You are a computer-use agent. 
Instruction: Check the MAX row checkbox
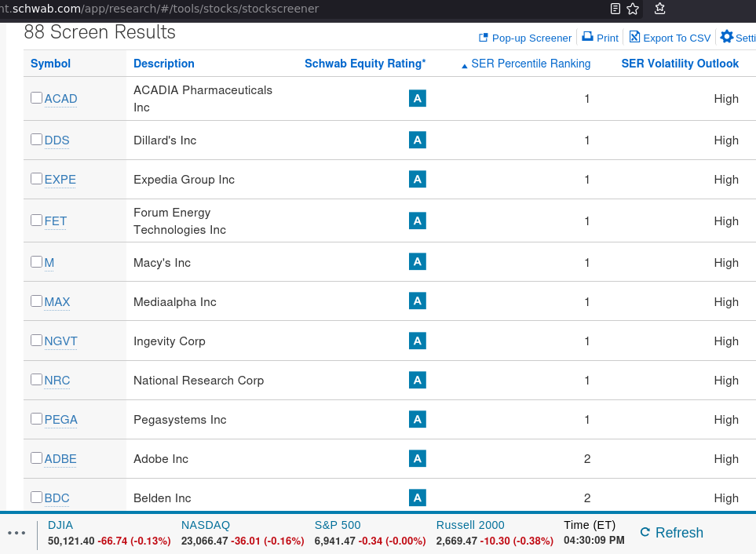[37, 301]
